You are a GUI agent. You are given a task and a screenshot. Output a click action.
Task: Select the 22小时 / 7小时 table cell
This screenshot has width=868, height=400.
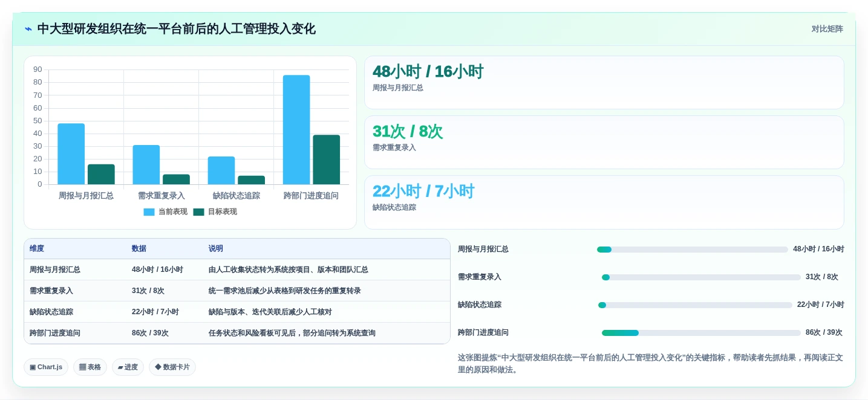[155, 312]
